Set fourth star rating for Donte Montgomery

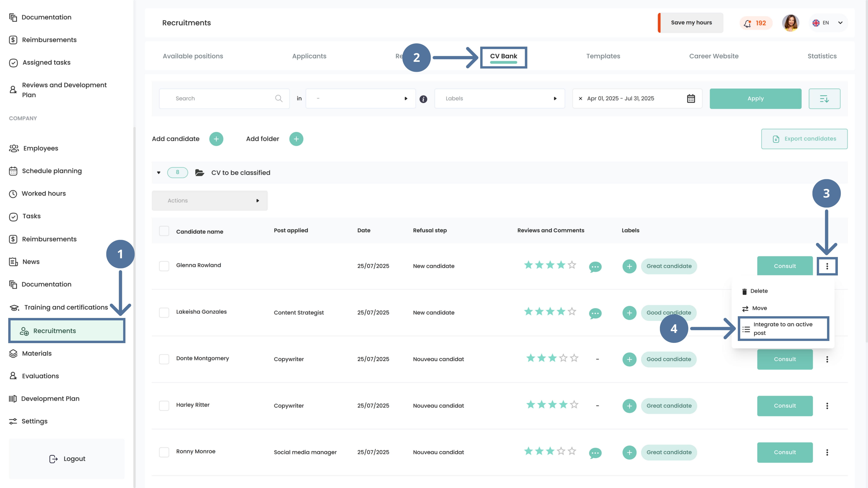point(563,358)
